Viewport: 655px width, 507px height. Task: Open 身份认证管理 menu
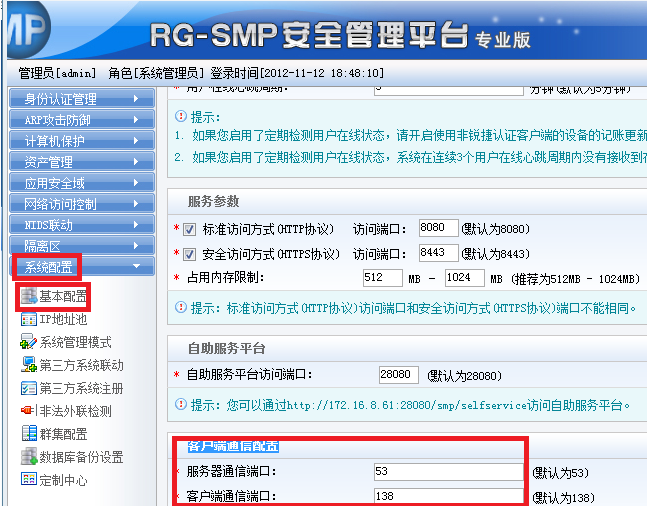pos(82,99)
